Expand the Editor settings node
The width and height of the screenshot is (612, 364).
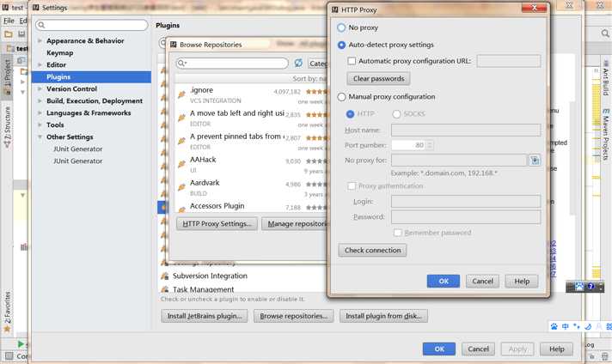point(40,64)
